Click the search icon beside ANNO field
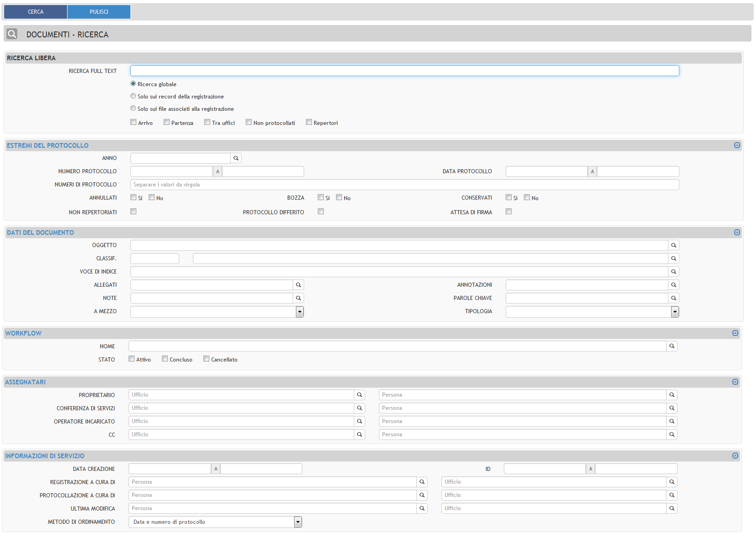 [236, 158]
